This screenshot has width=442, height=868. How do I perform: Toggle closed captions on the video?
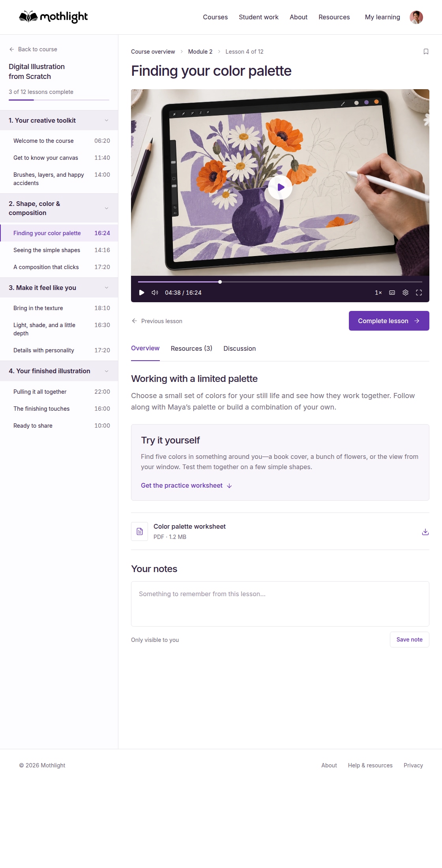point(392,293)
